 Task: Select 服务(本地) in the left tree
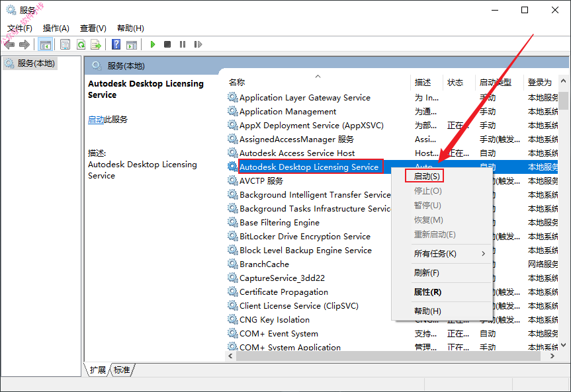[x=31, y=63]
